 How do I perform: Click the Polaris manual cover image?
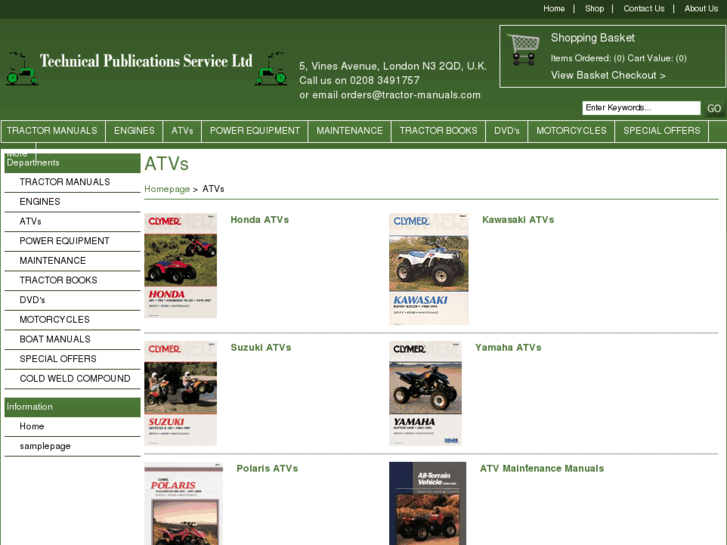click(184, 504)
